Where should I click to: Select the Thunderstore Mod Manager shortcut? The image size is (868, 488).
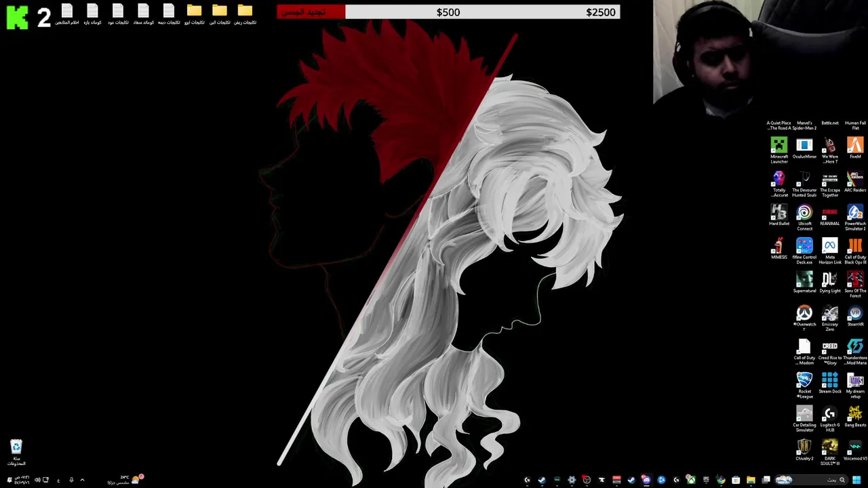tap(855, 352)
